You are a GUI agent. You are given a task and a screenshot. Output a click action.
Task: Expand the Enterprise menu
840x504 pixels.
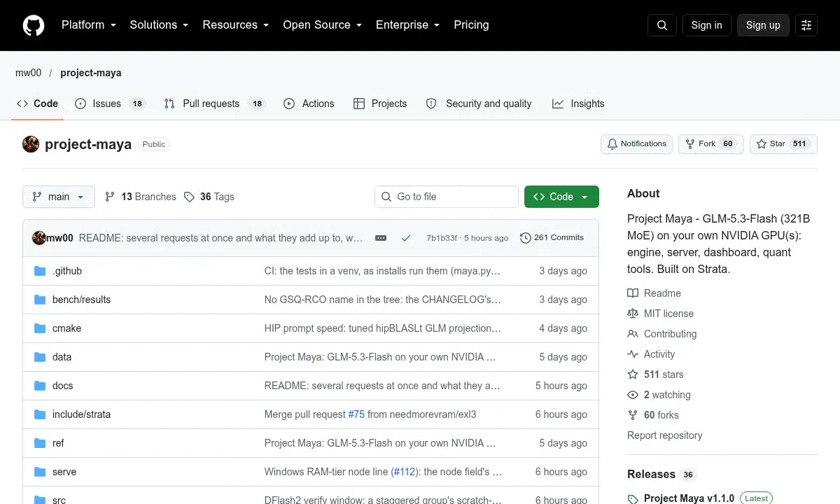(x=407, y=25)
